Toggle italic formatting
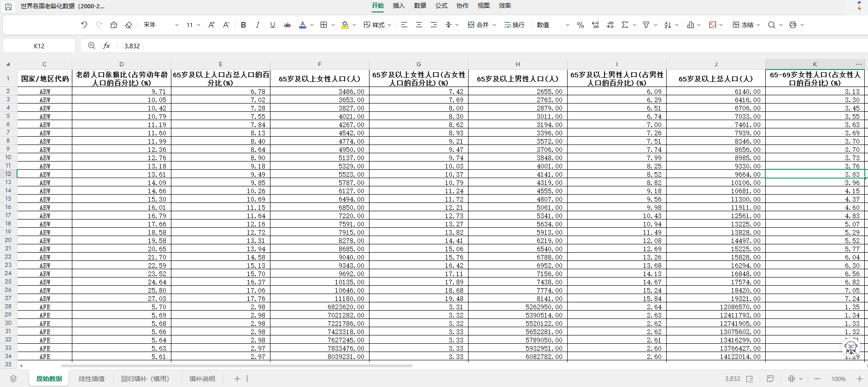 click(258, 25)
